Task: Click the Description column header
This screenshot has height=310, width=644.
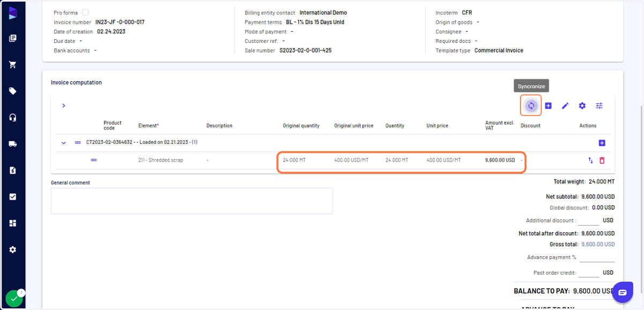Action: 219,126
